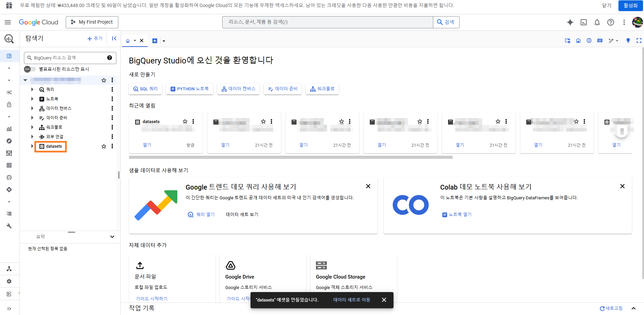Click the BigQuery logo icon in sidebar
The image size is (644, 315).
[x=9, y=39]
